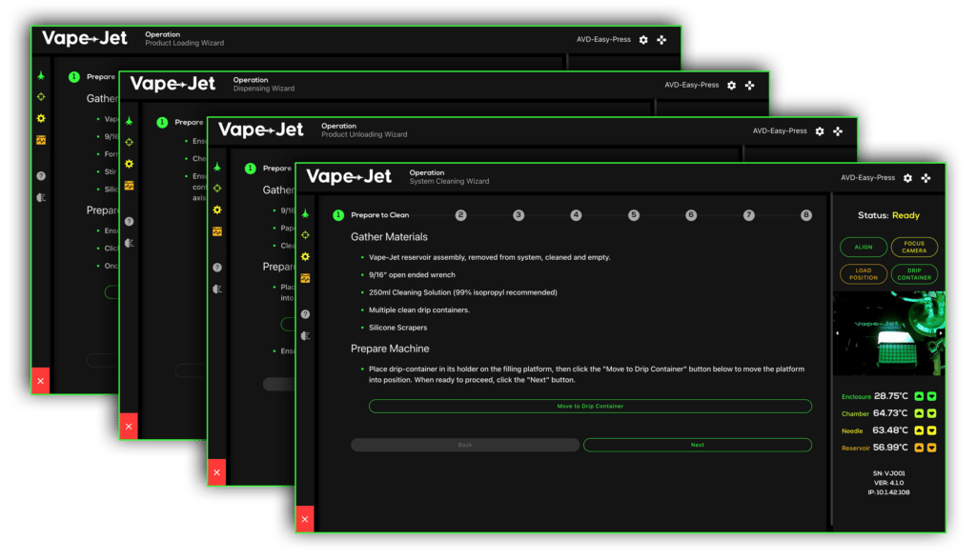Image resolution: width=976 pixels, height=560 pixels.
Task: Jump to step 8 in cleaning wizard
Action: pos(806,215)
